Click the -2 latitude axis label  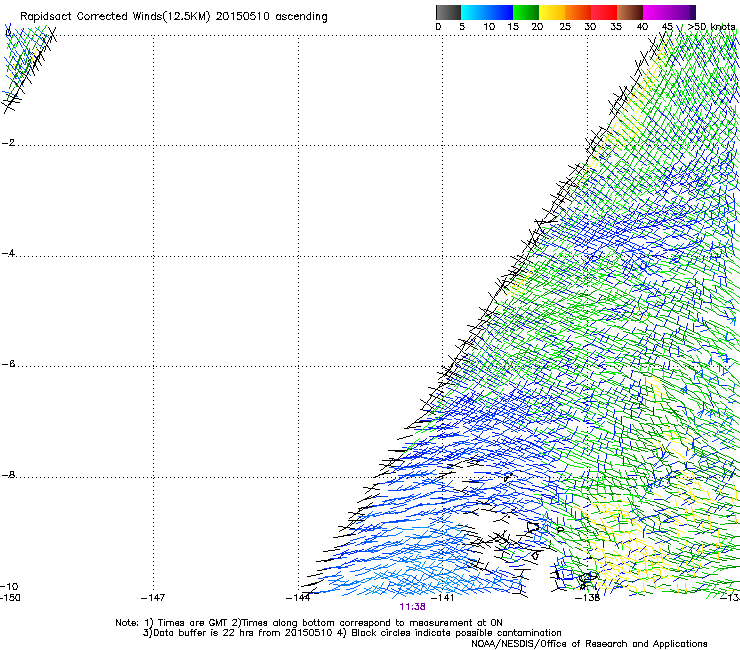[8, 143]
